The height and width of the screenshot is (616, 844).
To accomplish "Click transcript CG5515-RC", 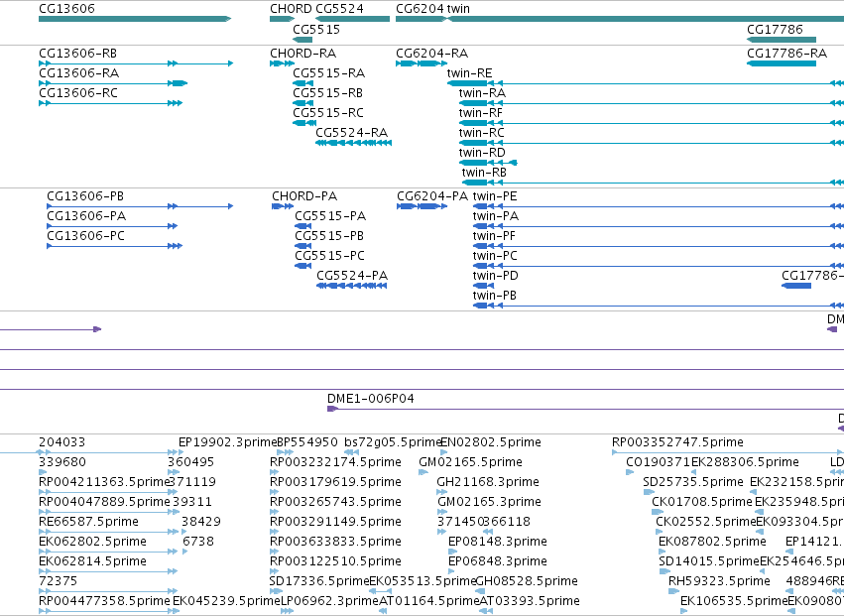I will pyautogui.click(x=328, y=113).
